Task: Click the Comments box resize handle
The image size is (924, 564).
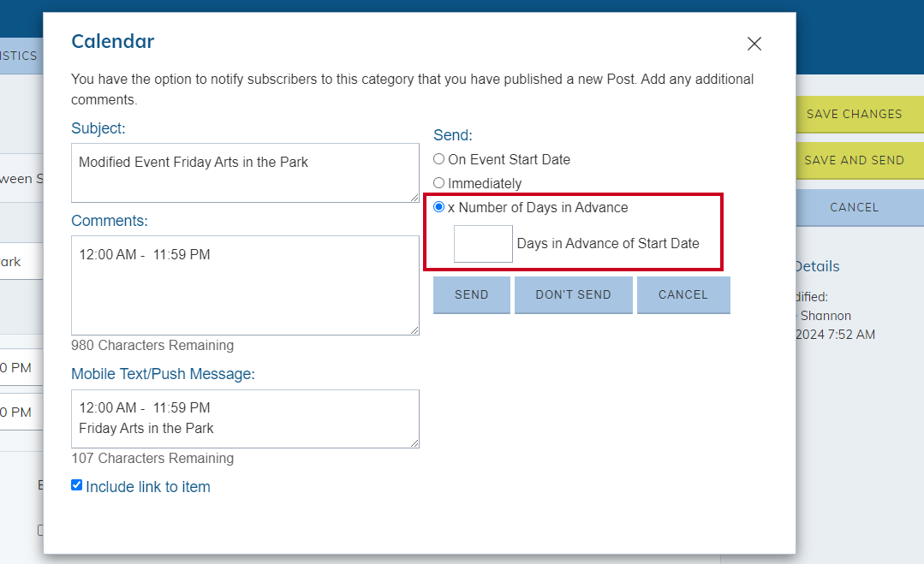Action: click(x=414, y=330)
